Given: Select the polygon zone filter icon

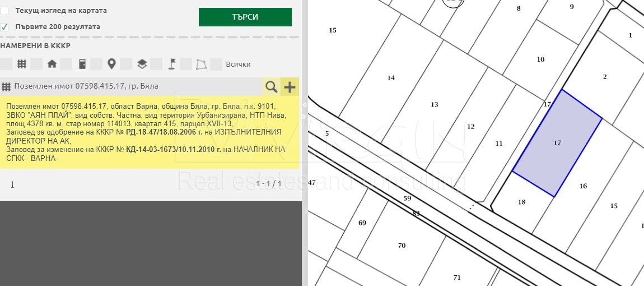Looking at the screenshot, I should coord(201,64).
